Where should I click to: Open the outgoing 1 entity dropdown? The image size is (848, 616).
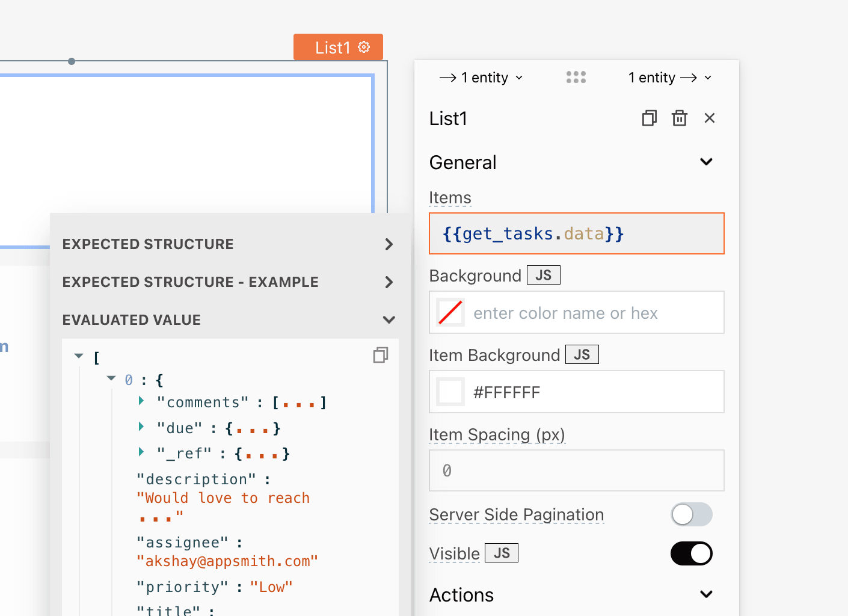pos(669,78)
